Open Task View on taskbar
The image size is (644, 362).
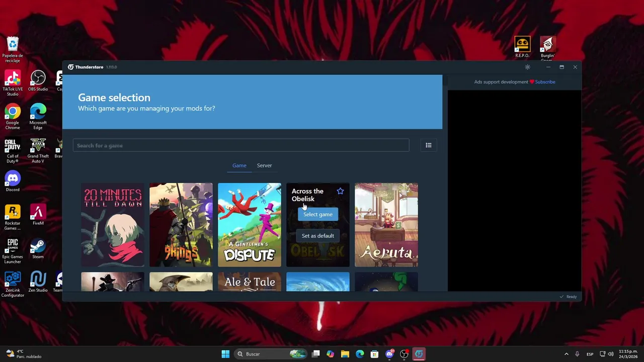[x=315, y=354]
